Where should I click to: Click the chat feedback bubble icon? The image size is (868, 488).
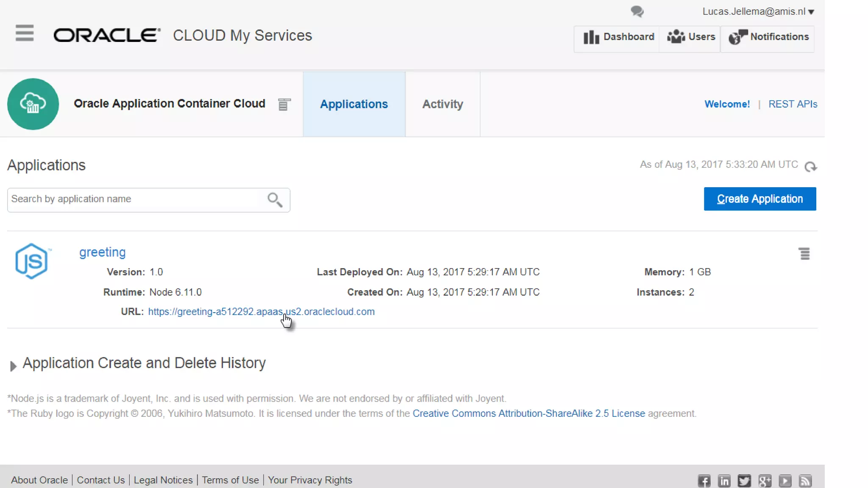[x=637, y=11]
